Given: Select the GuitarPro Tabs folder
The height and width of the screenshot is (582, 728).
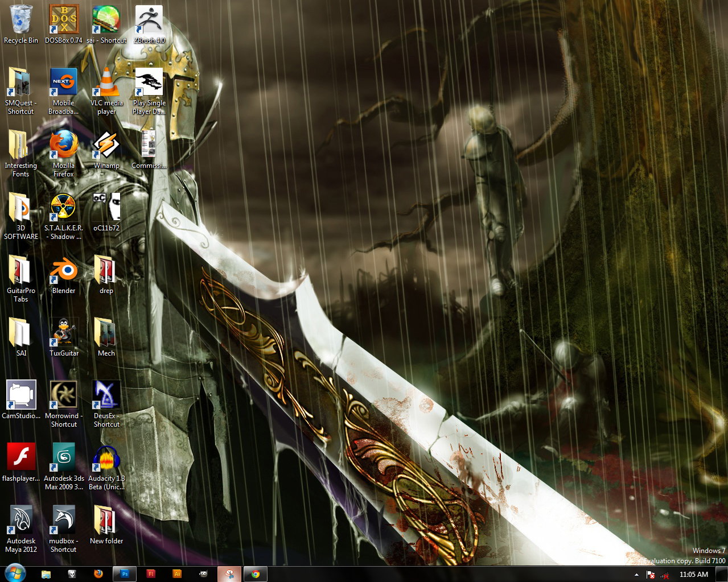Looking at the screenshot, I should [x=21, y=271].
